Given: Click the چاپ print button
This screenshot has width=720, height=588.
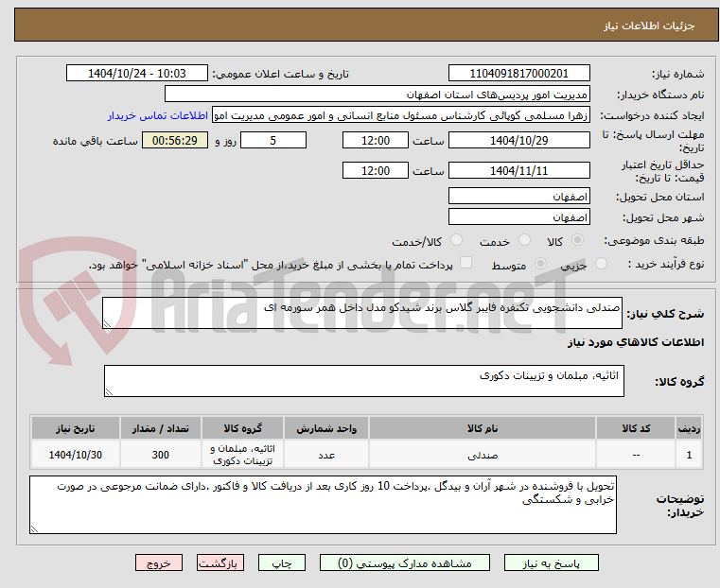Looking at the screenshot, I should click(282, 562).
